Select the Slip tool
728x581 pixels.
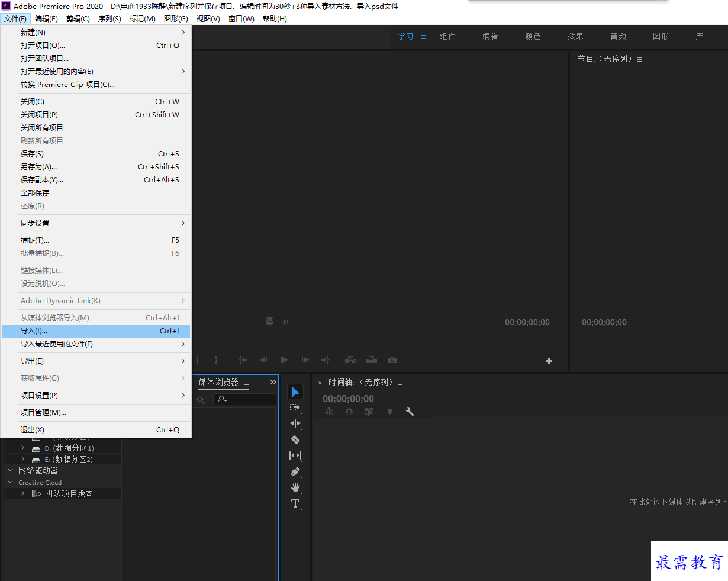(295, 455)
